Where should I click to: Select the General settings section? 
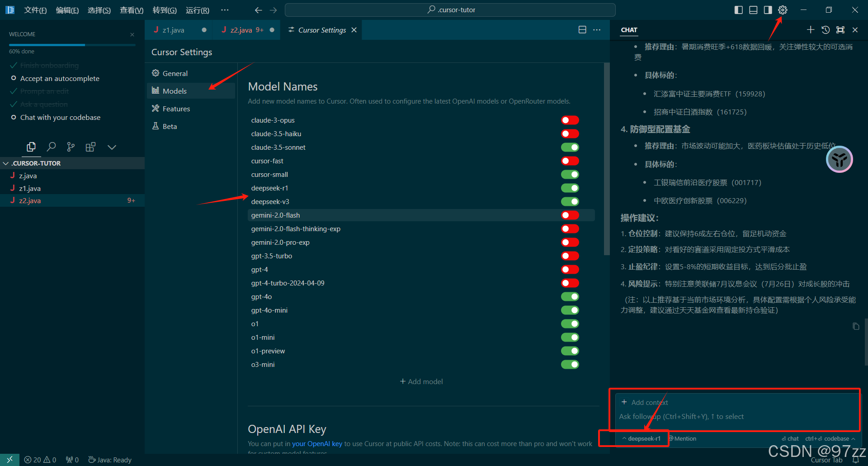coord(191,73)
